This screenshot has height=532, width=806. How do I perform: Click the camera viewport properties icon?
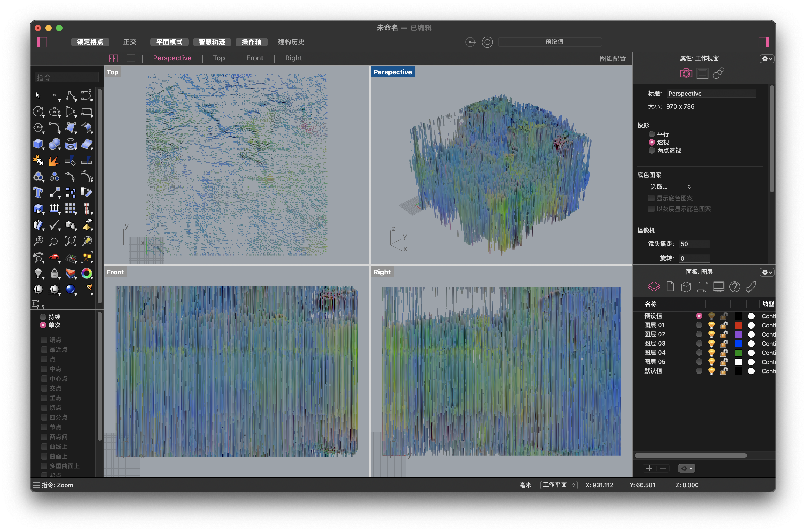(686, 73)
